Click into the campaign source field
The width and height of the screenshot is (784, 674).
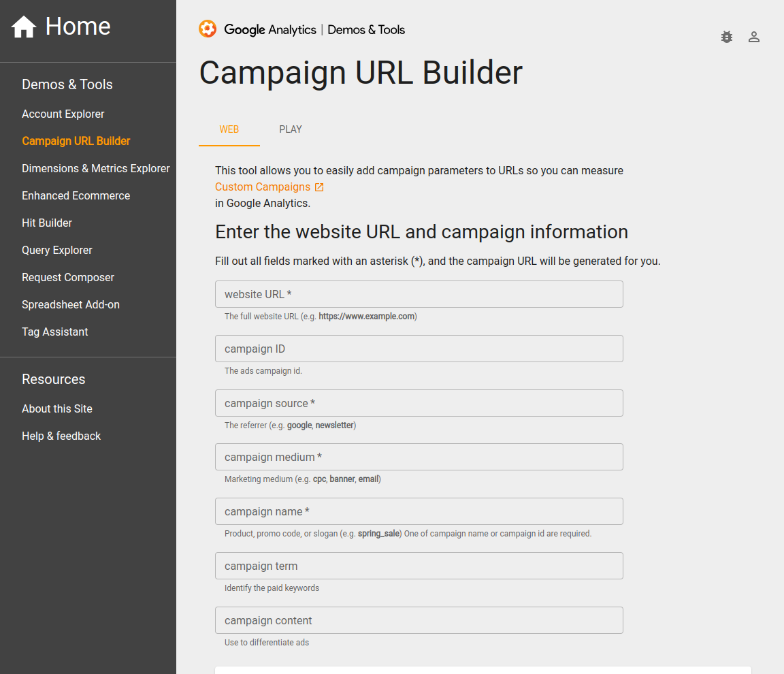click(x=419, y=403)
